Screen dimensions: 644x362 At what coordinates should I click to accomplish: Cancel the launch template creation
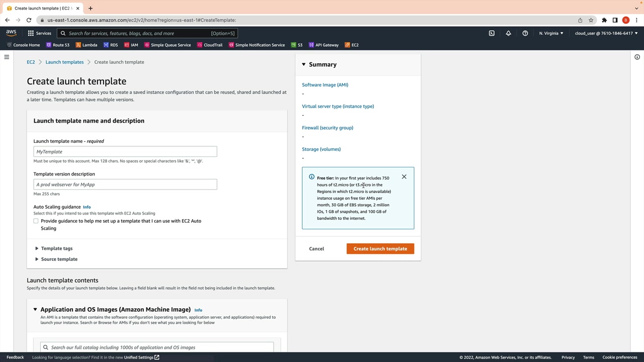[x=316, y=249]
